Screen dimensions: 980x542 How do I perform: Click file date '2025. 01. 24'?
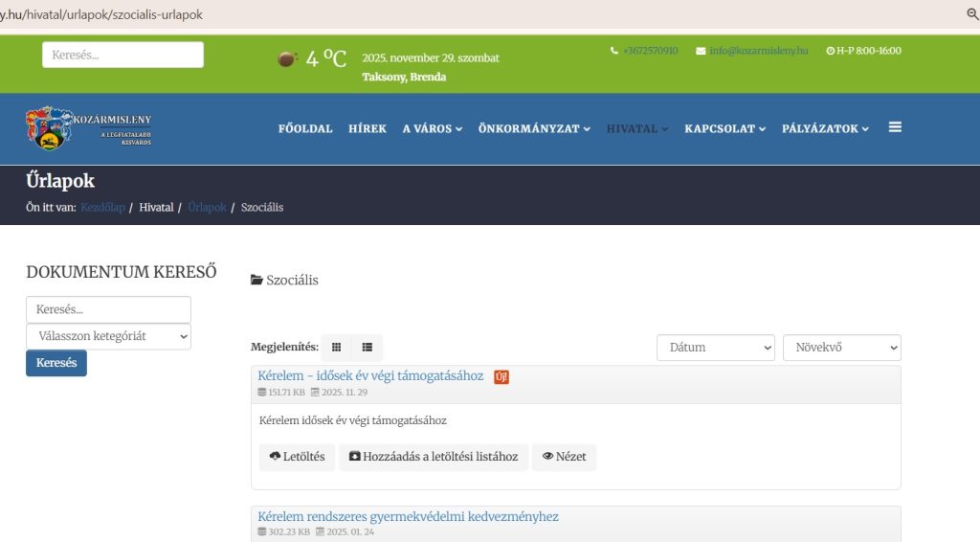pos(350,532)
